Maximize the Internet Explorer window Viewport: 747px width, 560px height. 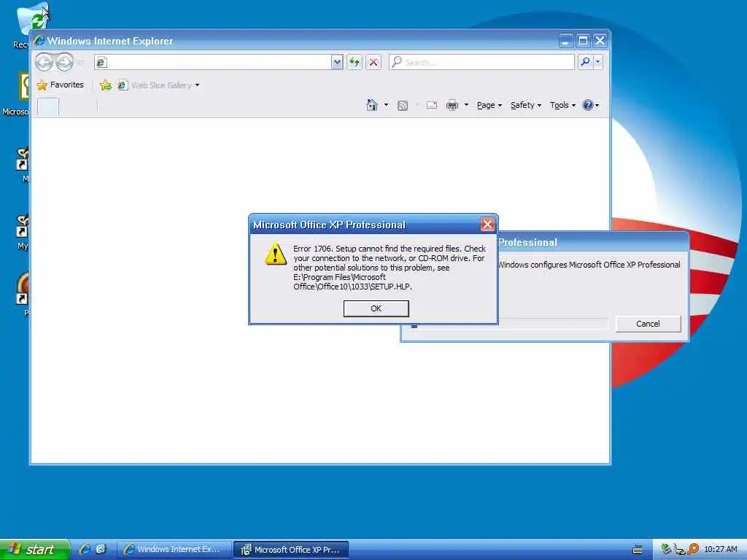pyautogui.click(x=583, y=41)
